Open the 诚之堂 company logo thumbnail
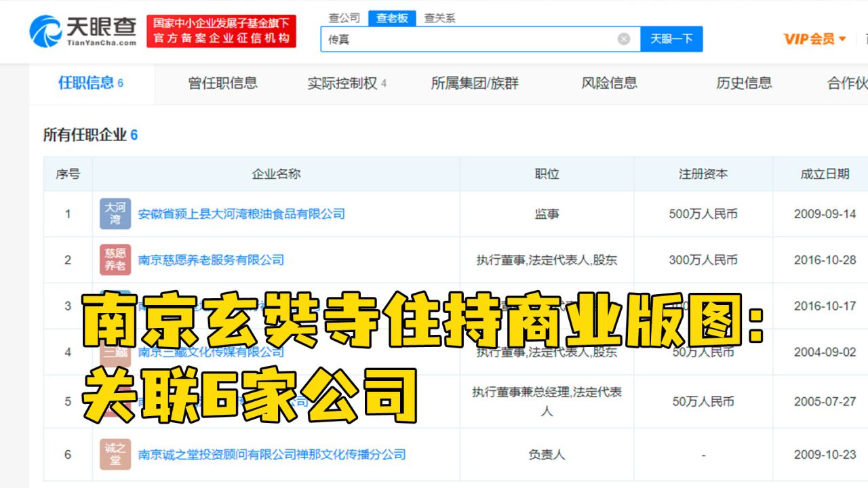 pos(115,454)
